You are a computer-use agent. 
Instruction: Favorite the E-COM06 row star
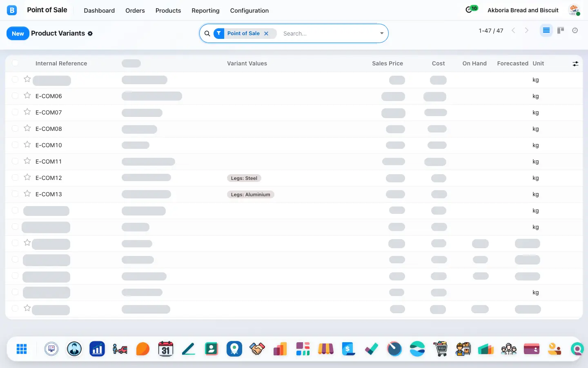click(27, 95)
